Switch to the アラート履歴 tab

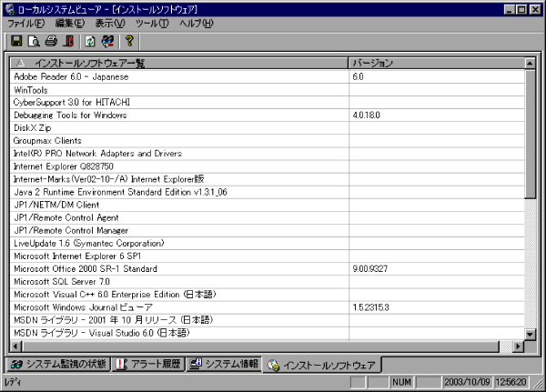[148, 364]
